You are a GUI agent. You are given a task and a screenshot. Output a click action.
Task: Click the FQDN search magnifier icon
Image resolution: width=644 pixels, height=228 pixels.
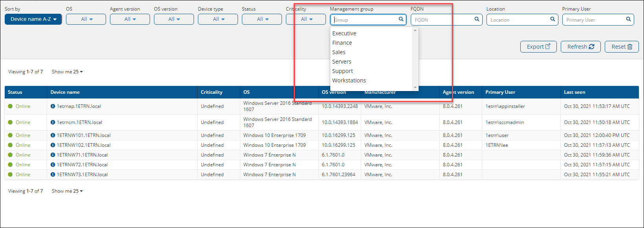click(x=477, y=19)
